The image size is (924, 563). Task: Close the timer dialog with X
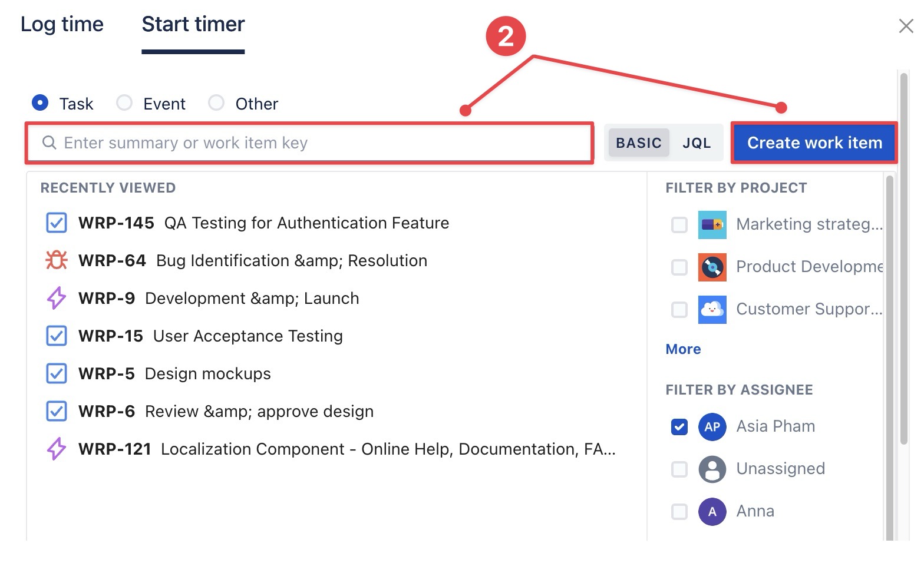(906, 26)
